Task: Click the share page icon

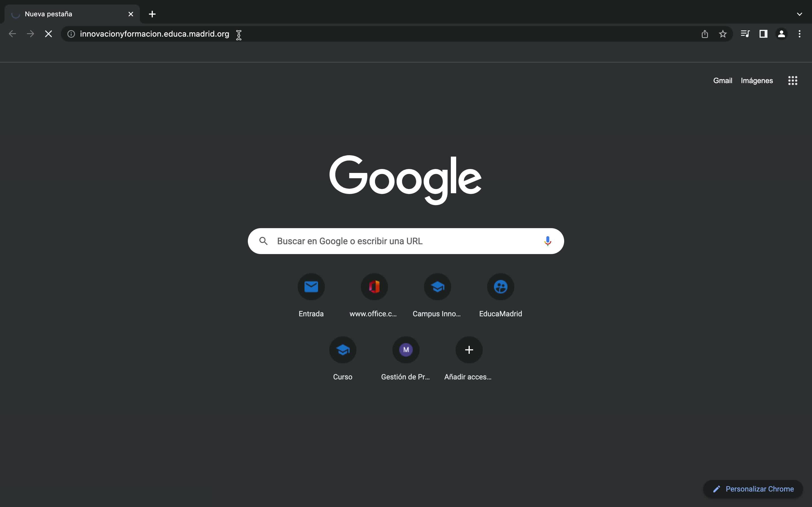Action: point(705,34)
